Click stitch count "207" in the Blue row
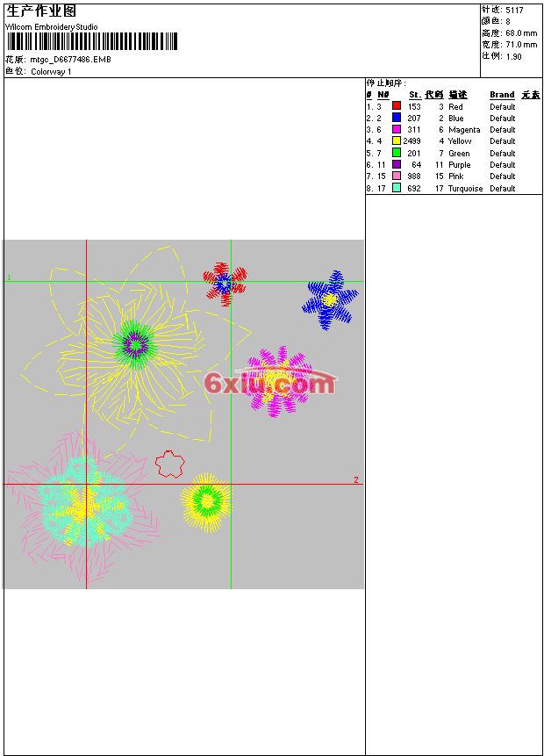Screen dimensions: 544x756 (x=414, y=119)
